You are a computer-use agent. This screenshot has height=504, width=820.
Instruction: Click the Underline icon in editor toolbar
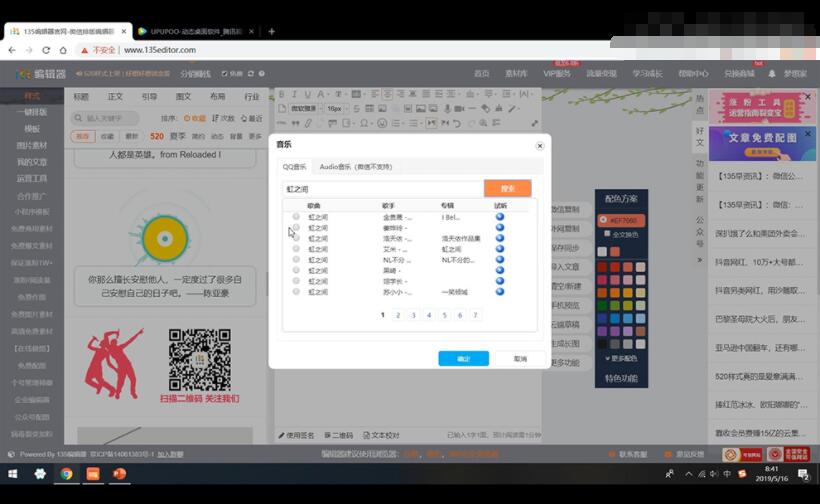(x=308, y=94)
